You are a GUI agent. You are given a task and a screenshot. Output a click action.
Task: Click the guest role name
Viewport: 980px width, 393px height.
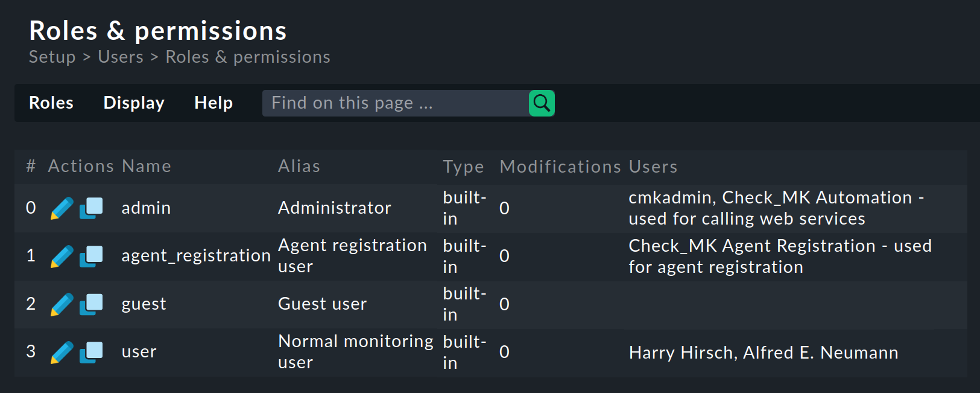click(x=144, y=304)
